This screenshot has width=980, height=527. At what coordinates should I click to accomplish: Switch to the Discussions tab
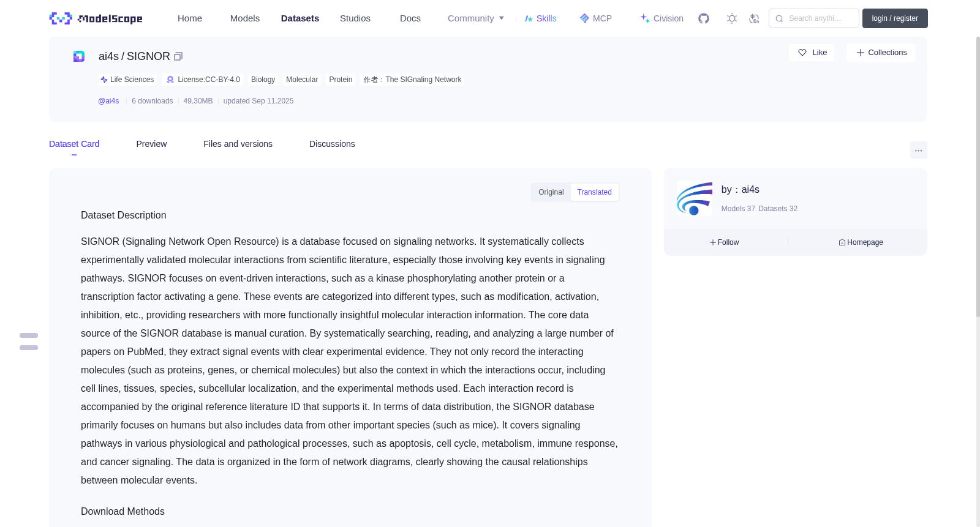click(332, 144)
